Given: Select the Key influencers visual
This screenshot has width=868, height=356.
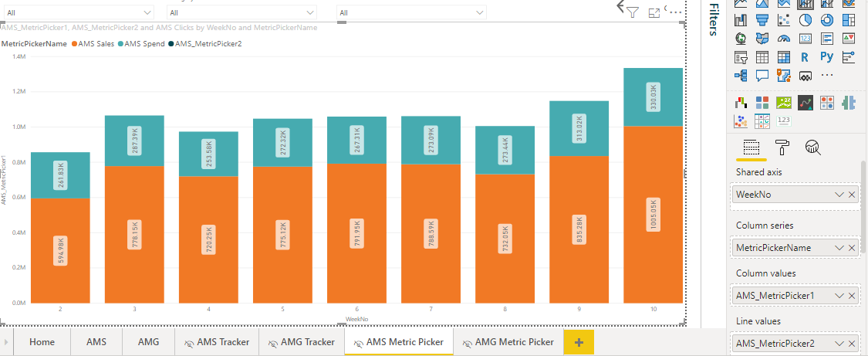Looking at the screenshot, I should click(849, 57).
